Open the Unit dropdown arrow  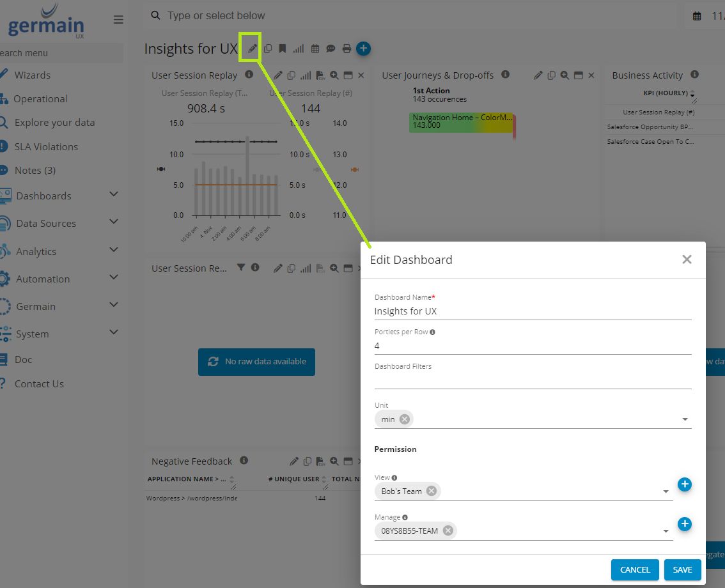(x=685, y=420)
